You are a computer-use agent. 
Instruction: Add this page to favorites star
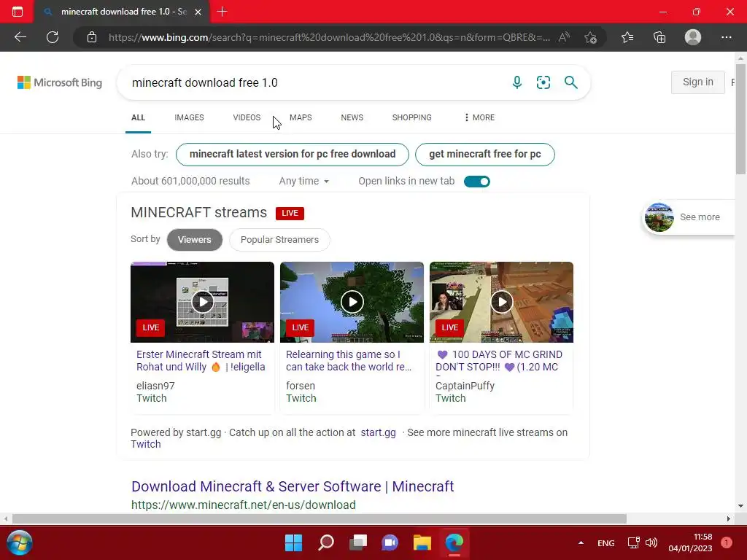[590, 37]
